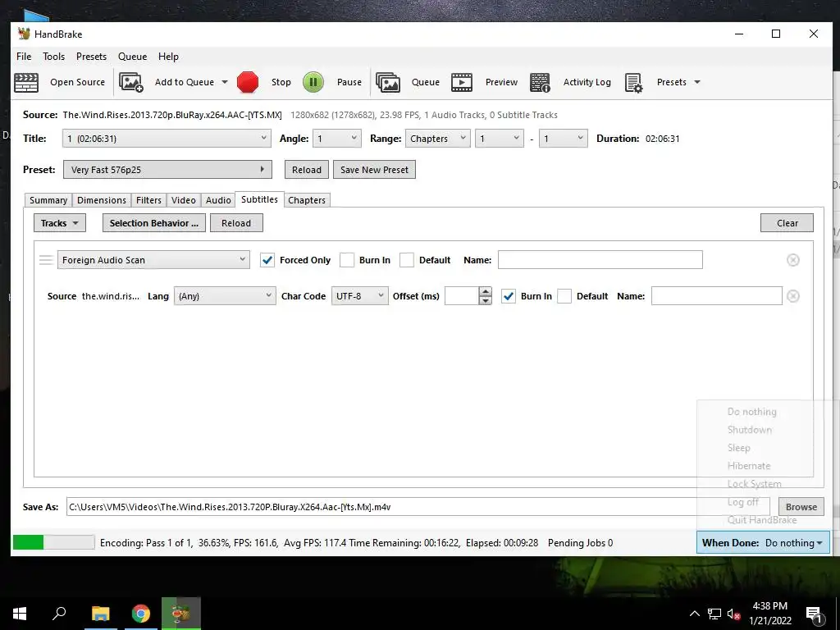This screenshot has height=630, width=840.
Task: Remove the Foreign Audio Scan subtitle track
Action: 793,260
